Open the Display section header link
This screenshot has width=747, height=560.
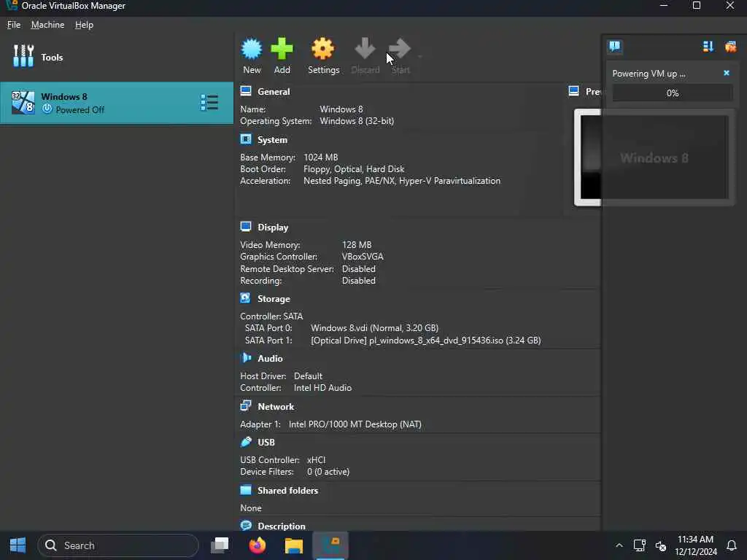[273, 227]
